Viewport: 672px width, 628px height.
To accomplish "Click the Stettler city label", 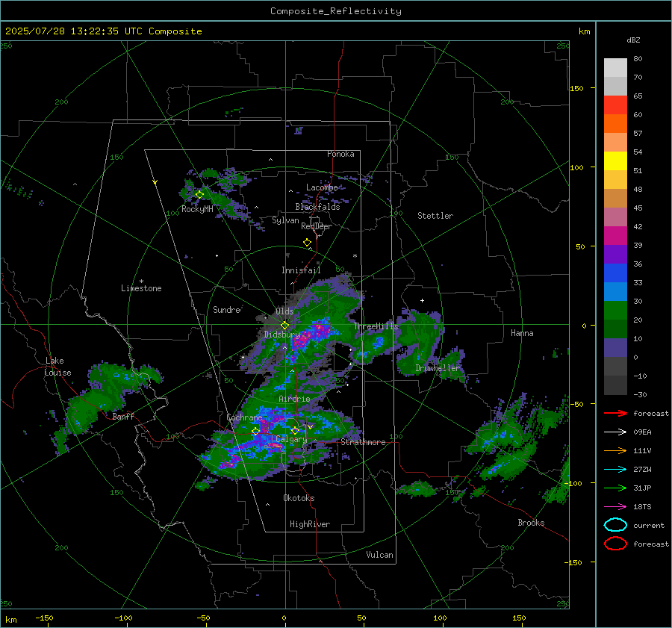I will tap(435, 216).
